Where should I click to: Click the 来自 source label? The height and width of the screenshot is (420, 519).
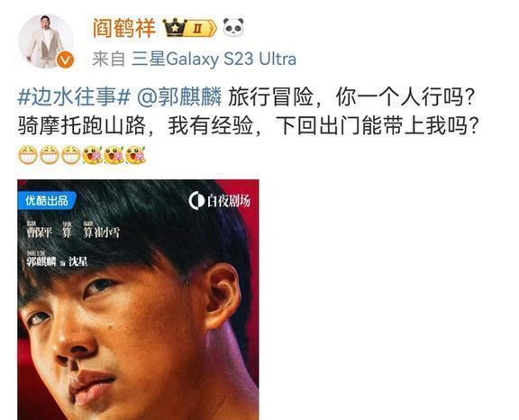coord(108,59)
